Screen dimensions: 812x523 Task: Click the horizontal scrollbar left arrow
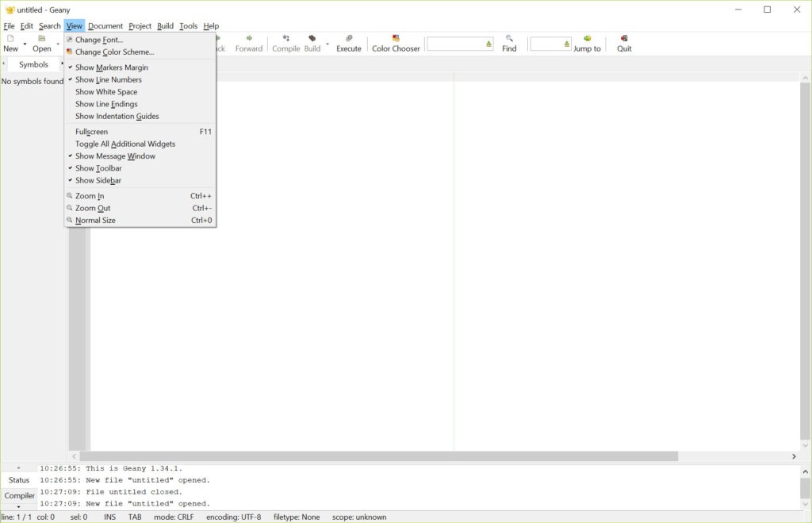point(74,456)
